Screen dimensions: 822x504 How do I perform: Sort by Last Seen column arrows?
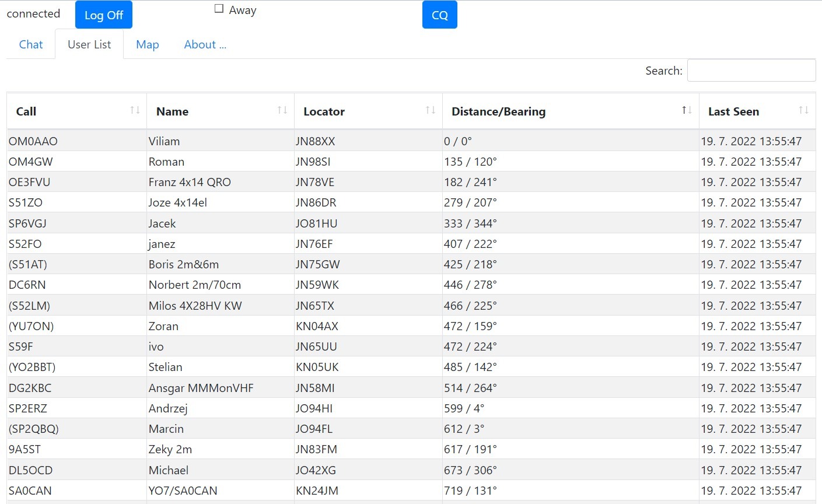point(804,110)
